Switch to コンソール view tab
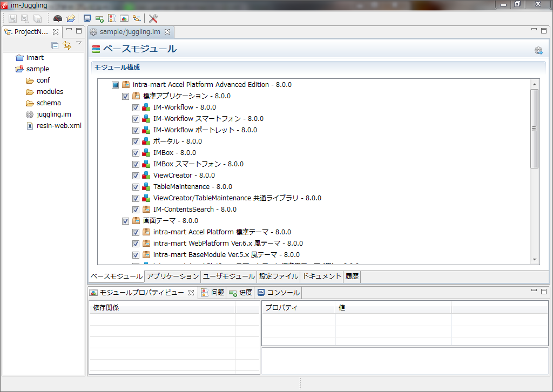Viewport: 553px width, 392px height. [x=279, y=293]
